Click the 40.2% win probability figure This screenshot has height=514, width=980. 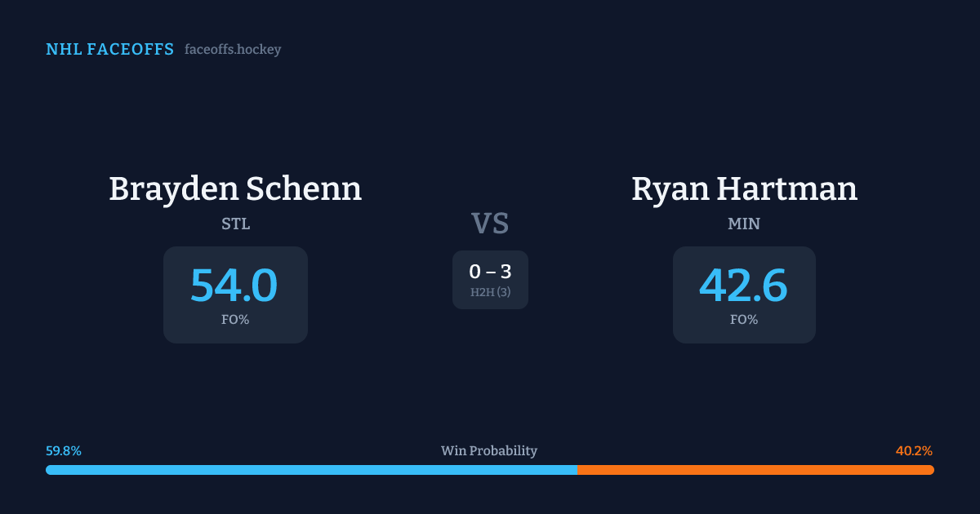point(914,451)
